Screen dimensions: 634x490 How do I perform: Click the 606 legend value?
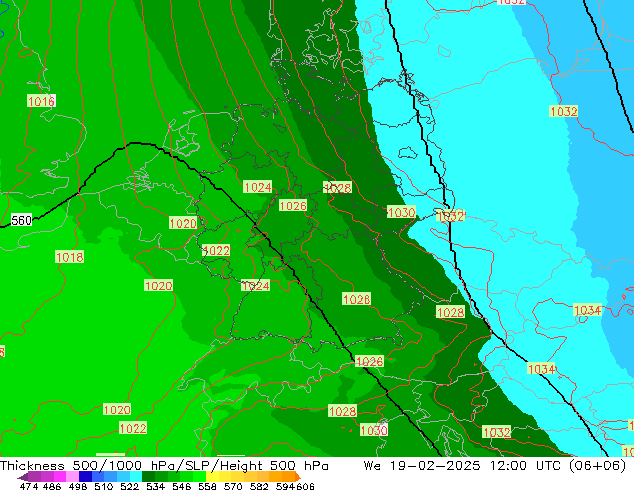click(x=305, y=486)
